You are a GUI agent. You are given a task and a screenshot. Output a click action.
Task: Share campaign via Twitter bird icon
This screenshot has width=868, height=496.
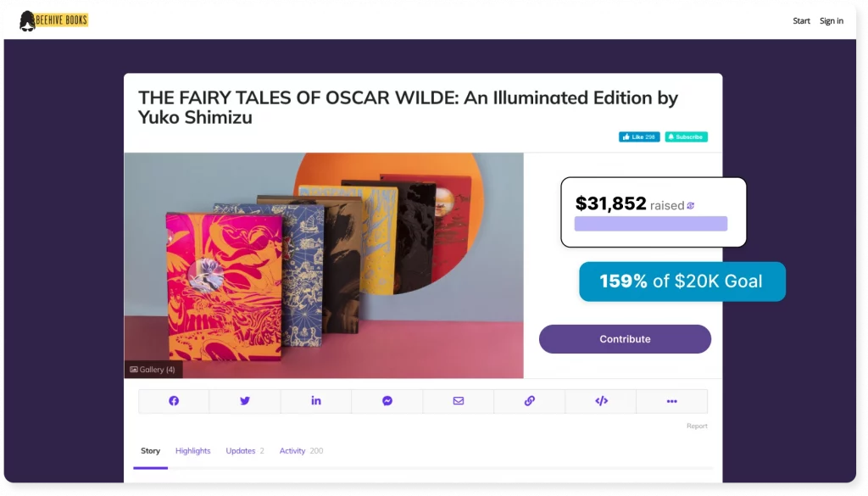[245, 401]
